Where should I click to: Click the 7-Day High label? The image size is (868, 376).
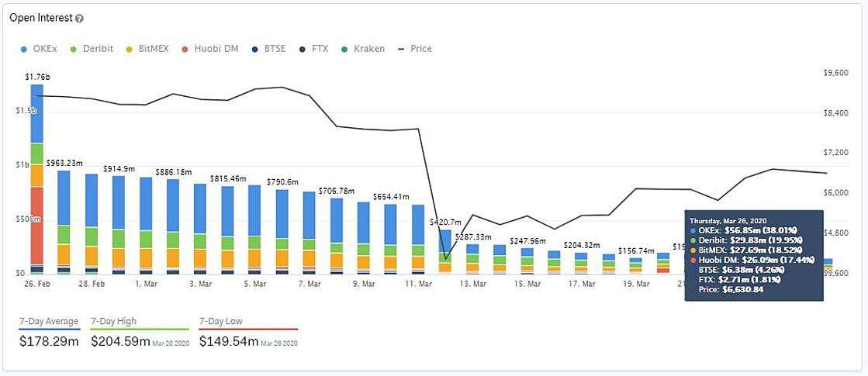(113, 321)
